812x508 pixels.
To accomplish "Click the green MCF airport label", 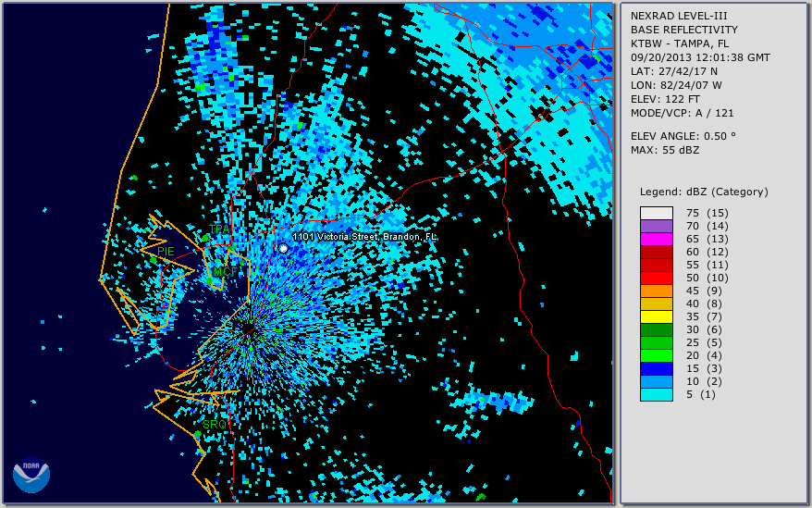I will click(x=226, y=272).
